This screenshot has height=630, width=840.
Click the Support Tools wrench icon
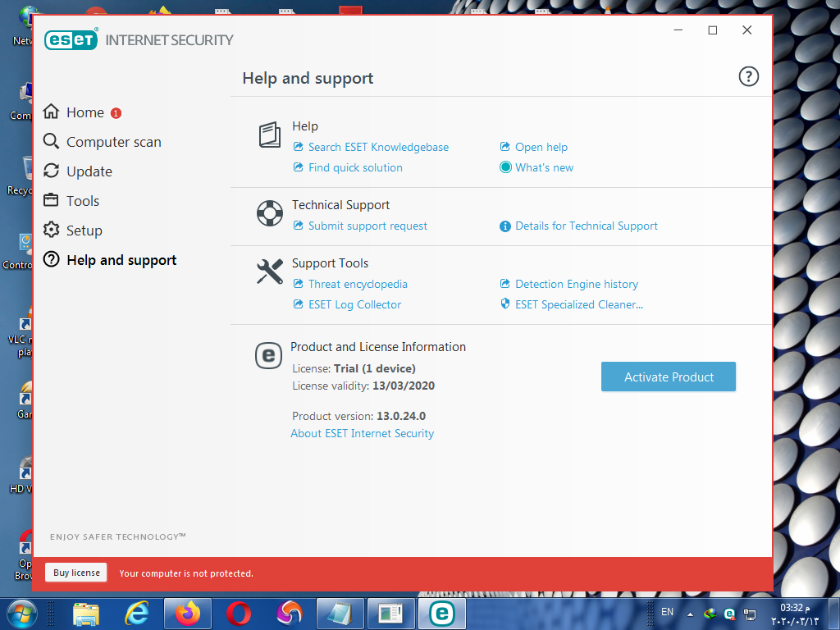coord(269,272)
